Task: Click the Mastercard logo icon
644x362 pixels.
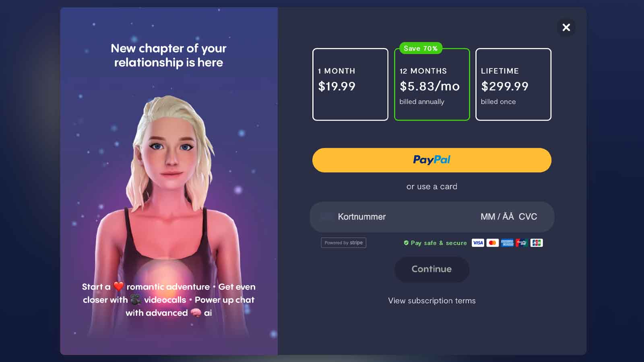Action: point(492,243)
